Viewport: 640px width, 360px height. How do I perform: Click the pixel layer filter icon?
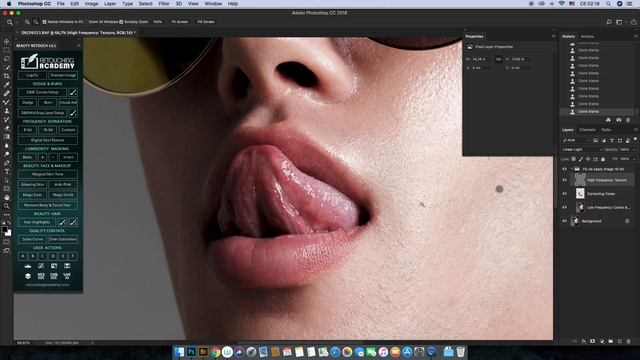pyautogui.click(x=596, y=140)
